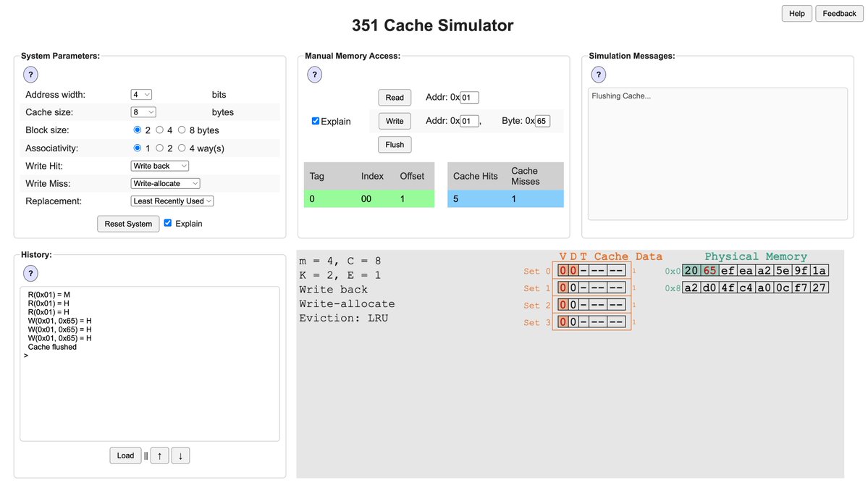Screen dimensions: 868x504
Task: Open the Address width dropdown
Action: [141, 95]
